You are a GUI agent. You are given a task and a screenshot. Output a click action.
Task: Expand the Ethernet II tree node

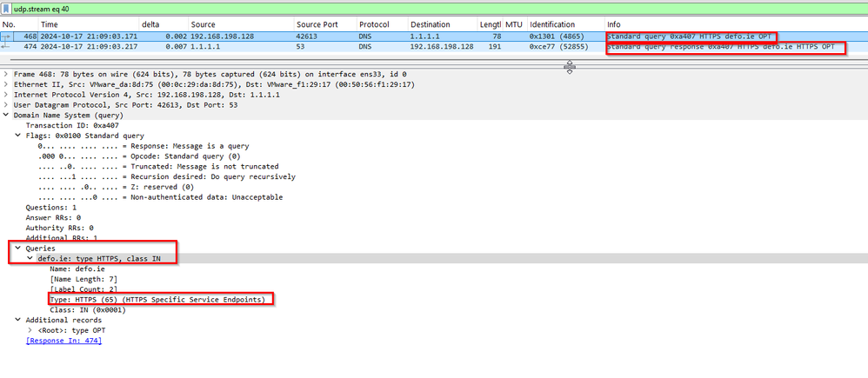pyautogui.click(x=5, y=84)
